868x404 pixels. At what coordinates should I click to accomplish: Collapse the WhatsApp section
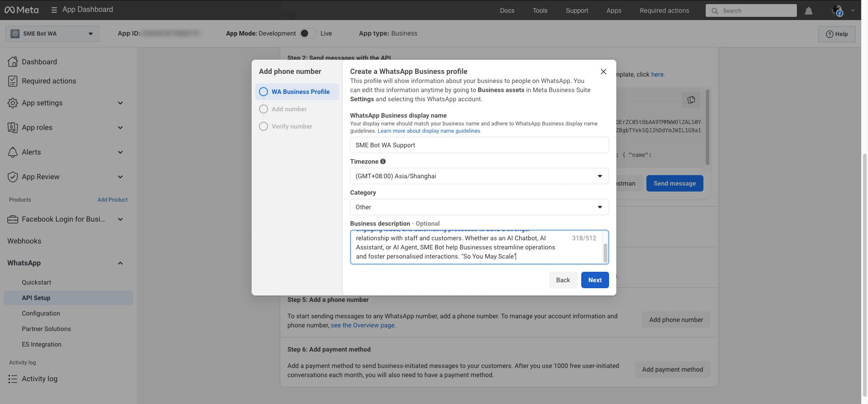[120, 263]
